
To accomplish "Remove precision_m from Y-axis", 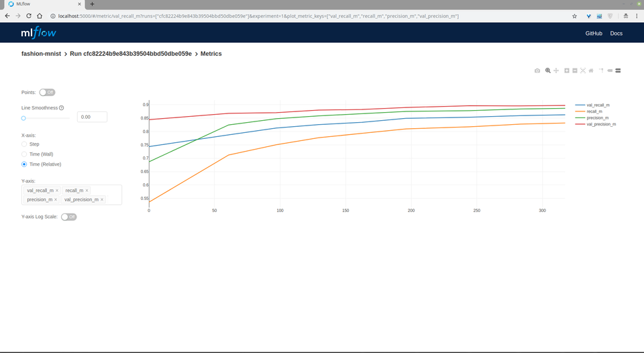I will pos(56,199).
